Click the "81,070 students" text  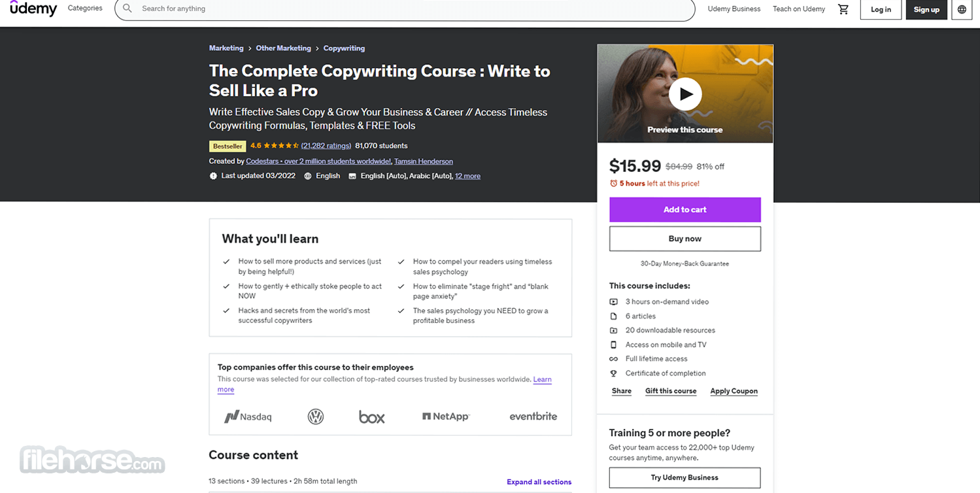381,146
